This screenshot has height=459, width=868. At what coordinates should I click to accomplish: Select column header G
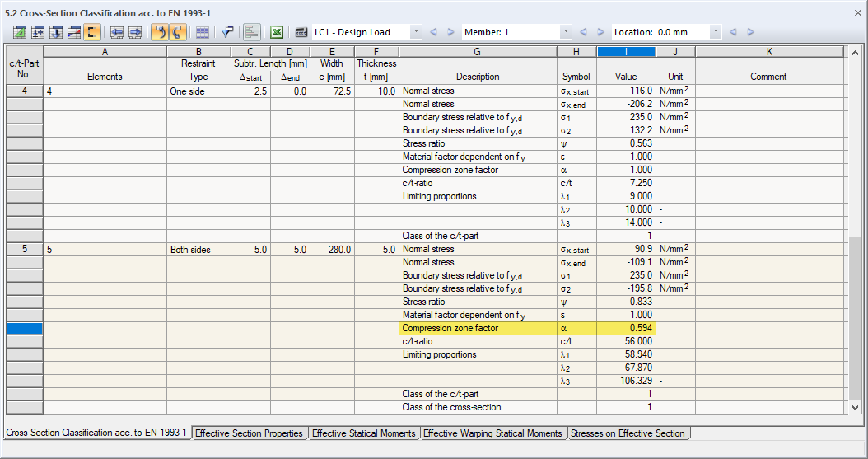pyautogui.click(x=477, y=51)
